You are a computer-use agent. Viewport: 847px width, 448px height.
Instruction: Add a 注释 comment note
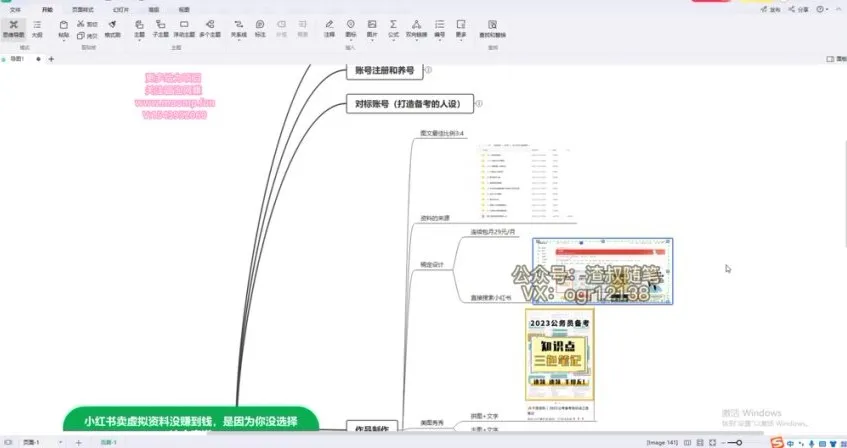click(x=328, y=27)
